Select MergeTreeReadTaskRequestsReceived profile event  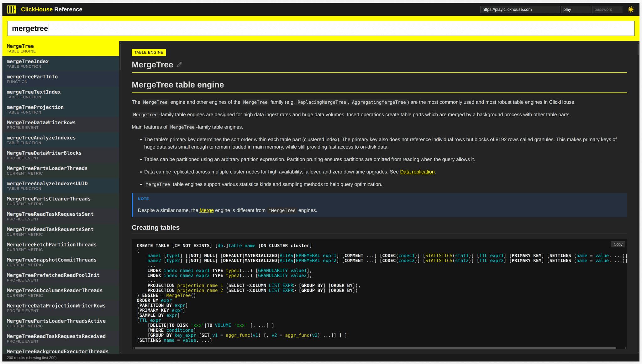[61, 338]
